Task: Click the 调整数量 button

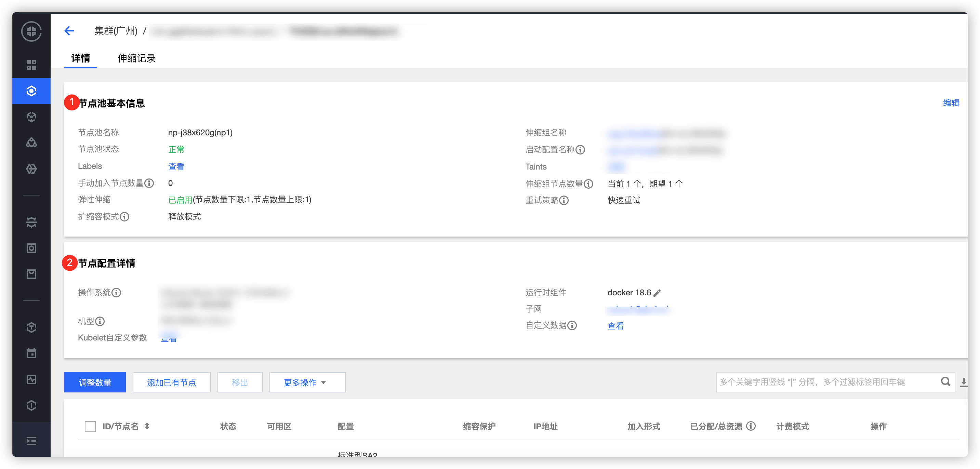Action: [95, 382]
